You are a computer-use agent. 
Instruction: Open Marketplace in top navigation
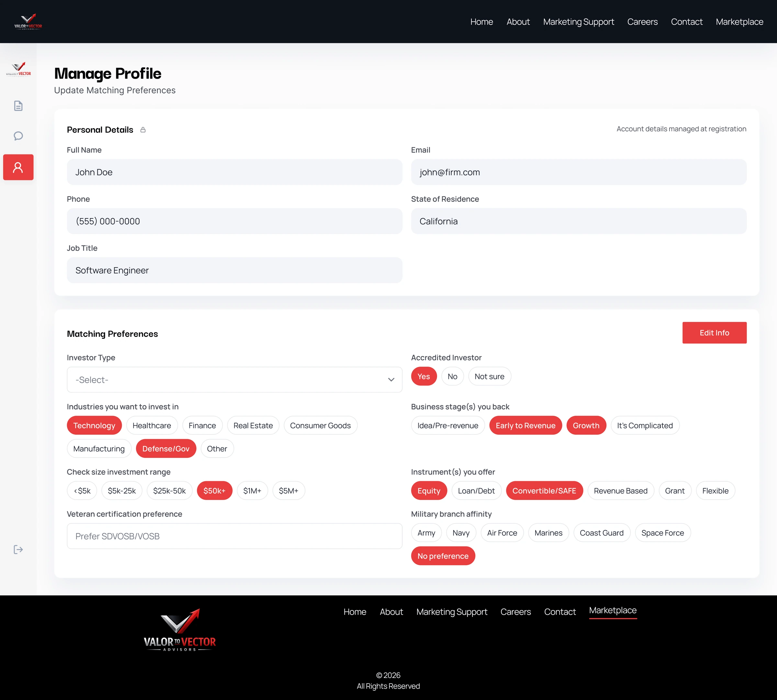point(739,22)
